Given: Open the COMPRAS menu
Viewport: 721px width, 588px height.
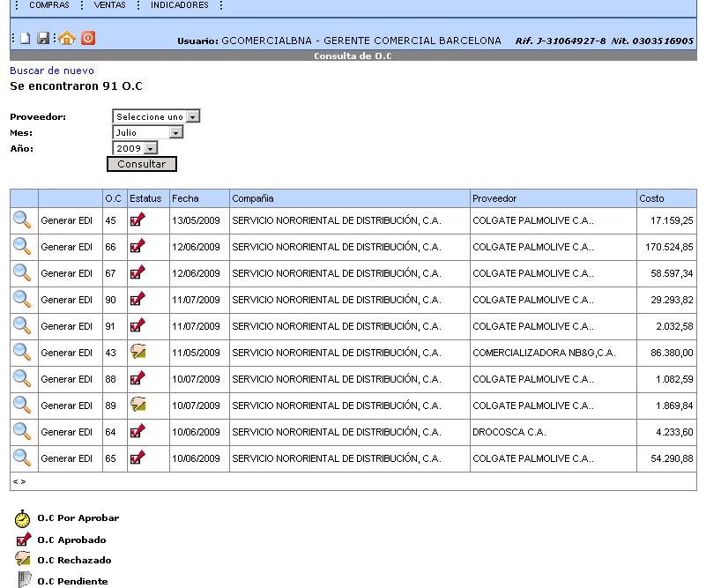Looking at the screenshot, I should pos(49,5).
